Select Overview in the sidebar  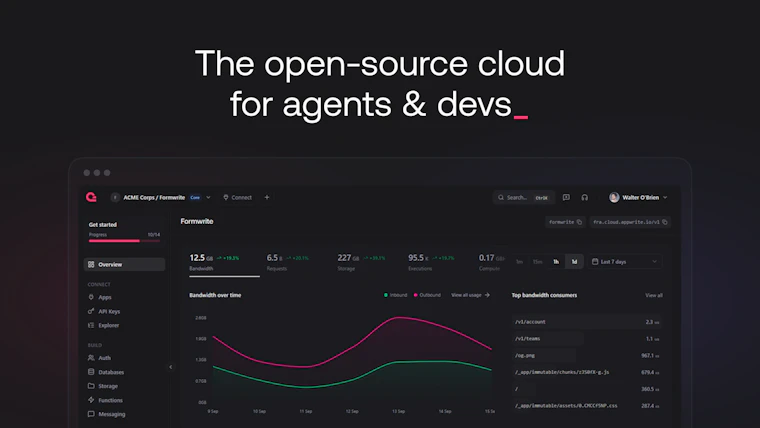tap(125, 264)
